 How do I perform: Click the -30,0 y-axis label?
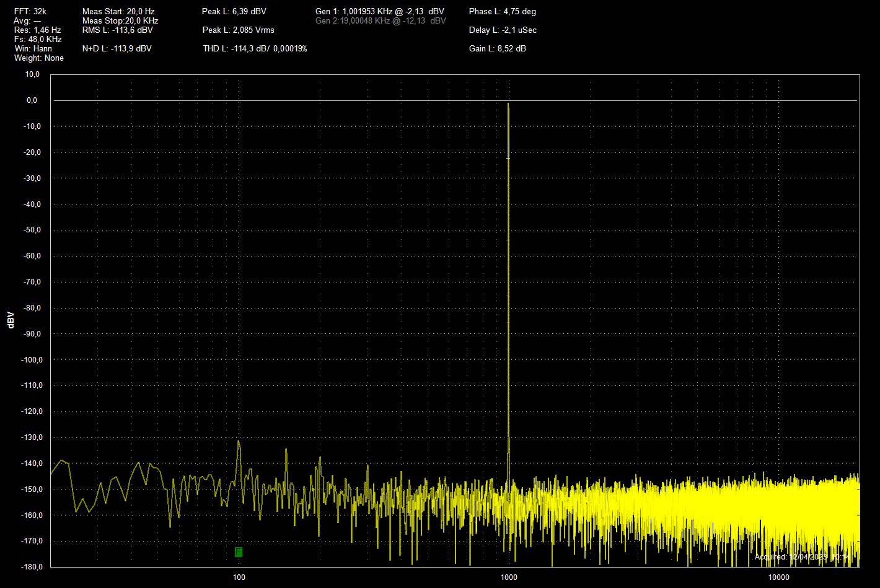coord(31,178)
